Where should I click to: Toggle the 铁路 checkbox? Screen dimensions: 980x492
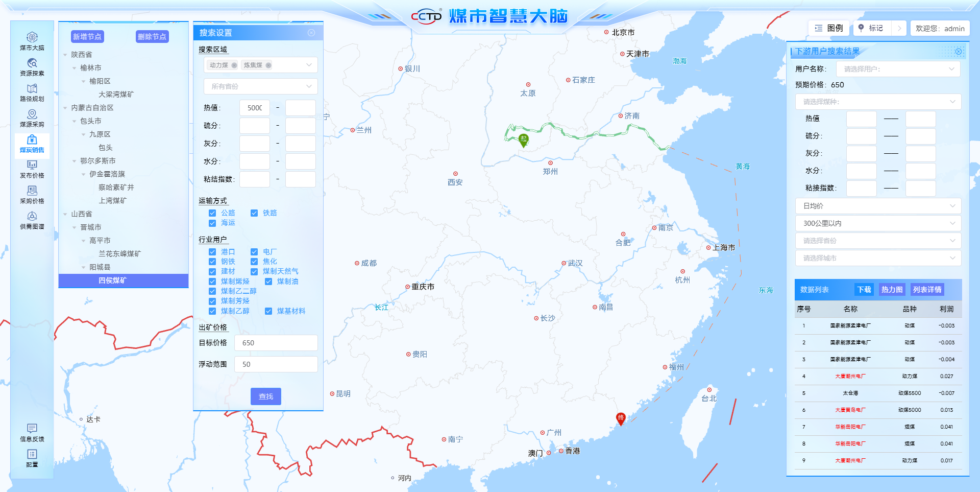(254, 213)
